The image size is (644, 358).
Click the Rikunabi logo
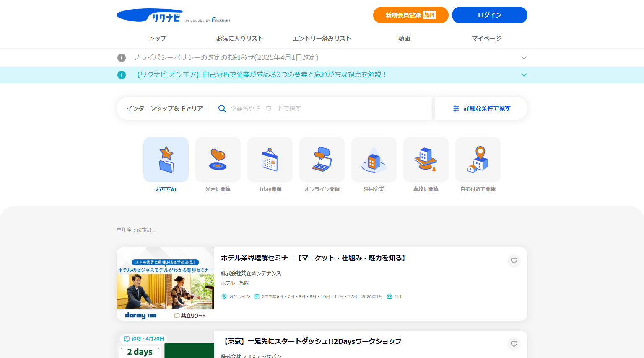150,15
